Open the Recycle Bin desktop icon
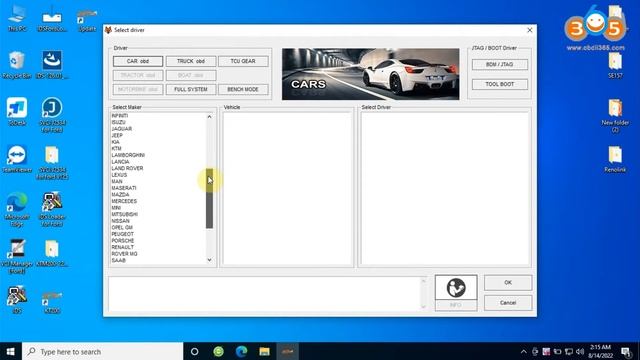Screen dimensions: 640x360 [17, 64]
